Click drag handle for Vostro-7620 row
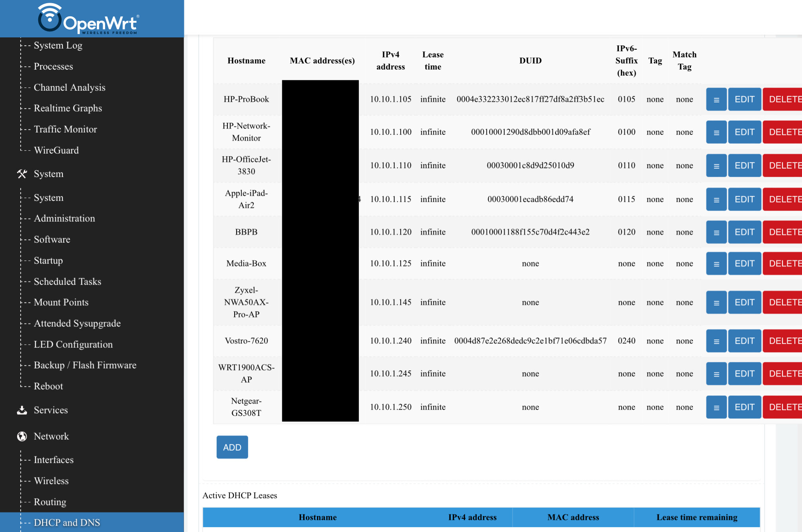The height and width of the screenshot is (532, 802). (716, 341)
